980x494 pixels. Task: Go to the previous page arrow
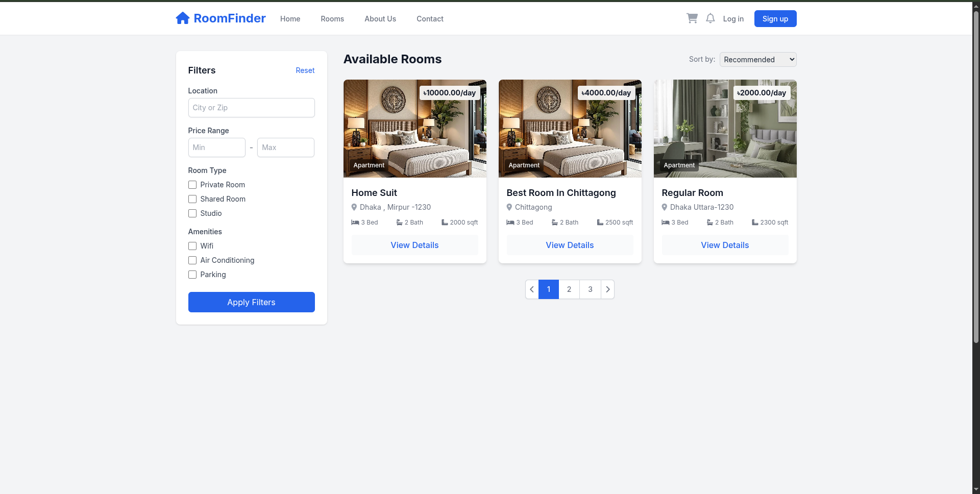532,289
